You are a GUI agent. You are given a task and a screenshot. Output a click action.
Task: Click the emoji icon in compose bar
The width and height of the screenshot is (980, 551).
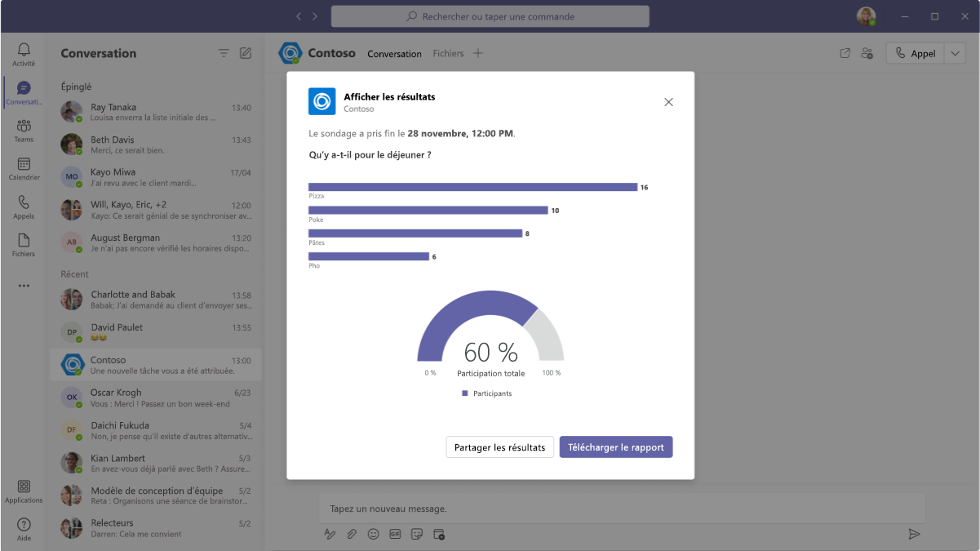[373, 534]
